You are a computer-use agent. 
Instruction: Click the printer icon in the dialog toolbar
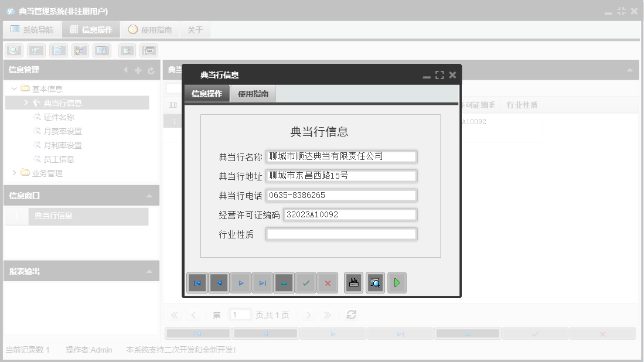click(353, 283)
